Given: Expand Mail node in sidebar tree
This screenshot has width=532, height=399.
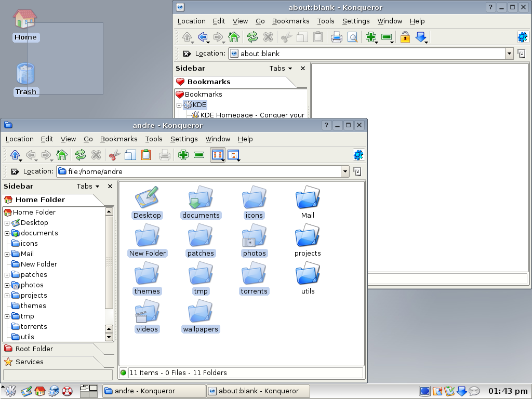Looking at the screenshot, I should [7, 254].
